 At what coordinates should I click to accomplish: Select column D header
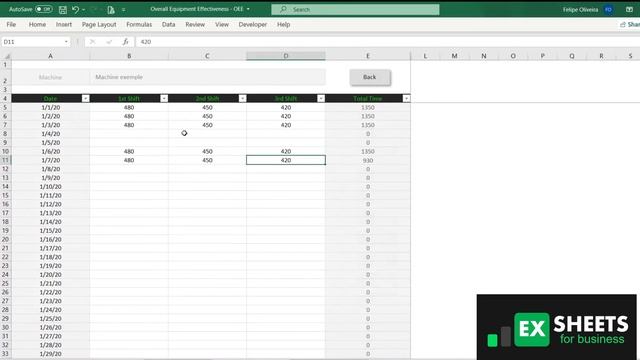[x=286, y=56]
